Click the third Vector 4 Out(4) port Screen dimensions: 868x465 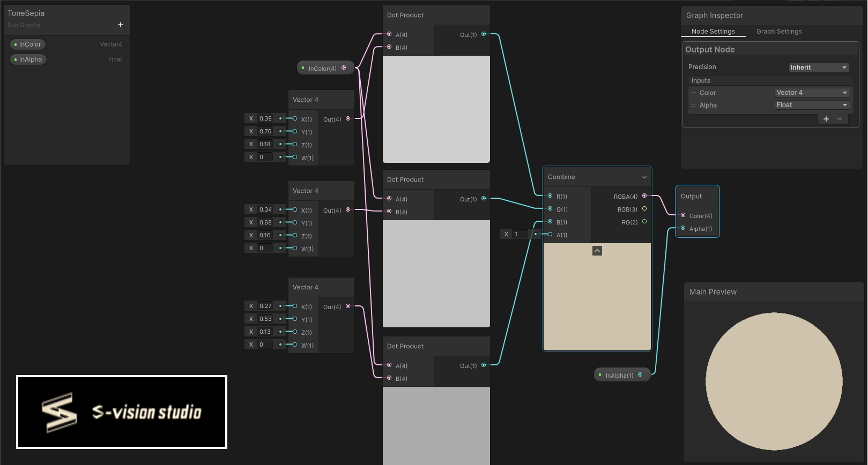coord(348,306)
